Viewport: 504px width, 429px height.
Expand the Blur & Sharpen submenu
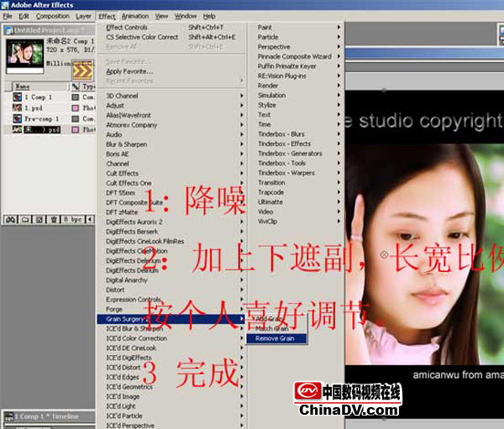click(x=171, y=144)
